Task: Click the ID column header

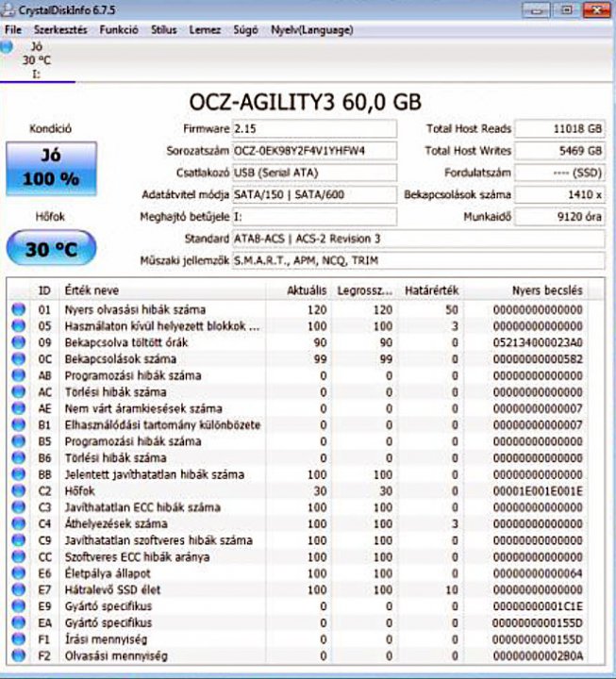Action: click(44, 290)
